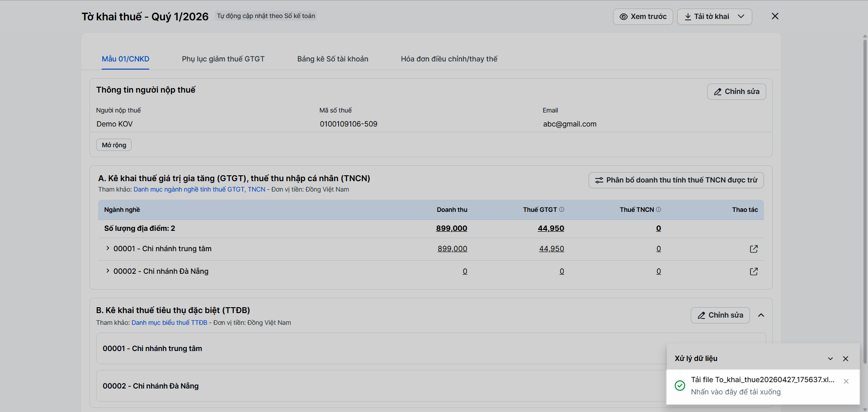The height and width of the screenshot is (412, 868).
Task: Open Danh mục ngành nghề tính thuế link
Action: tap(199, 190)
